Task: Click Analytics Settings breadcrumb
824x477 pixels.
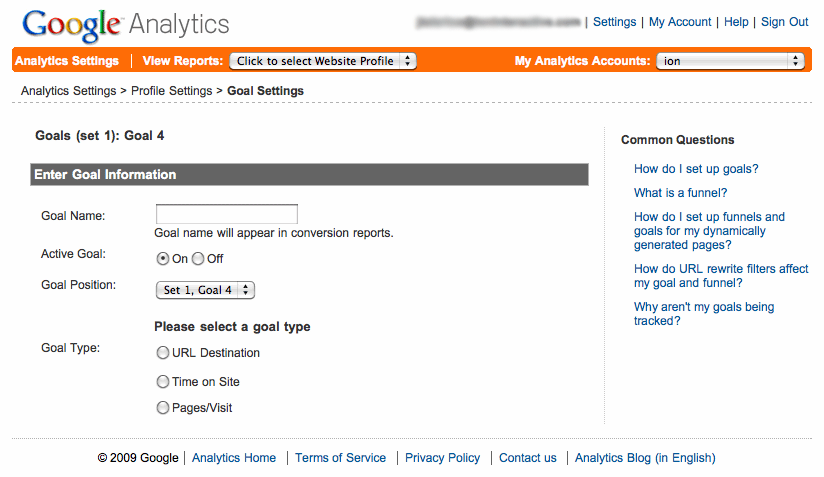Action: point(68,91)
